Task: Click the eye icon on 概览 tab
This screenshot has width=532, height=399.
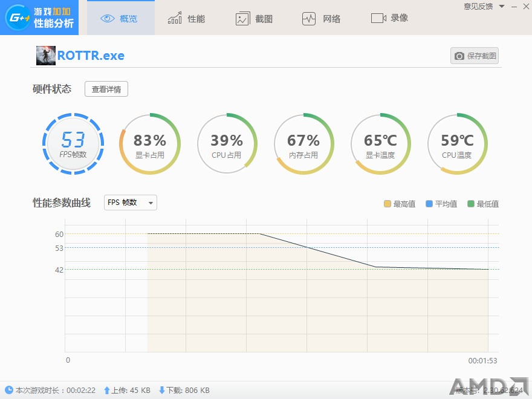Action: pyautogui.click(x=108, y=18)
